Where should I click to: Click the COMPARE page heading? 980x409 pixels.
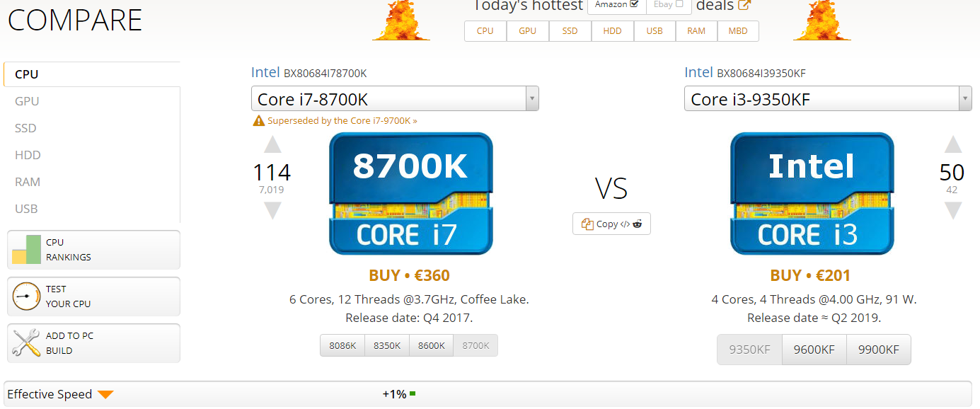point(75,21)
